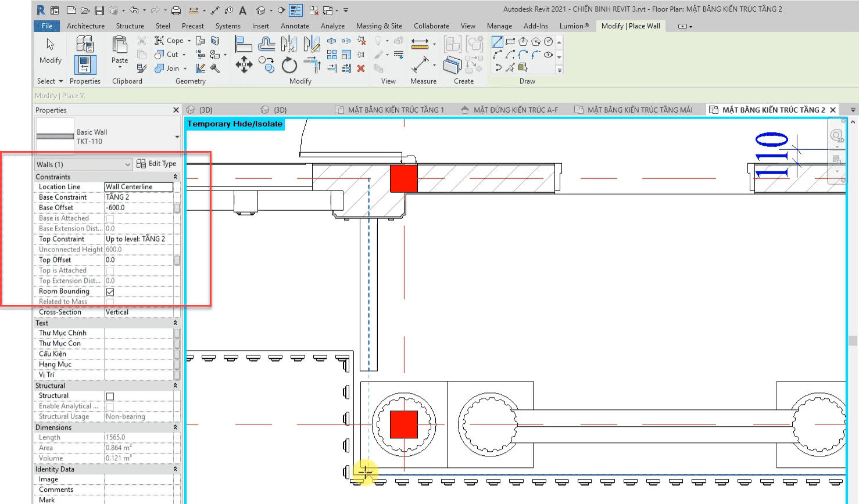Open the Massing & Site ribbon tab
859x504 pixels.
(x=379, y=26)
